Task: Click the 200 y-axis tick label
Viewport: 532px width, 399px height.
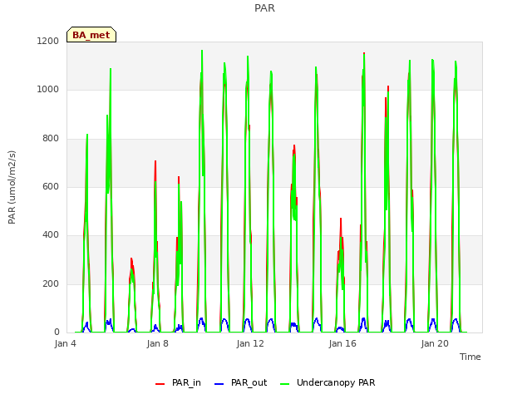Action: click(x=51, y=283)
